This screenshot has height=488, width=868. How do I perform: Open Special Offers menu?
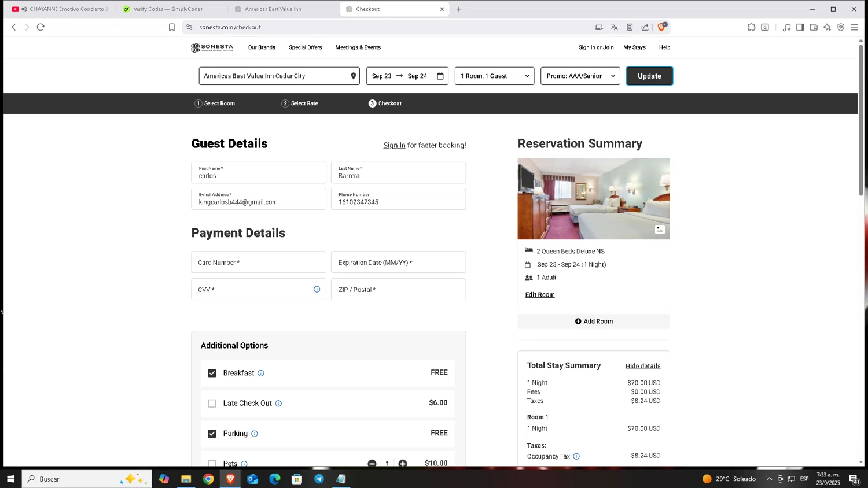(306, 47)
